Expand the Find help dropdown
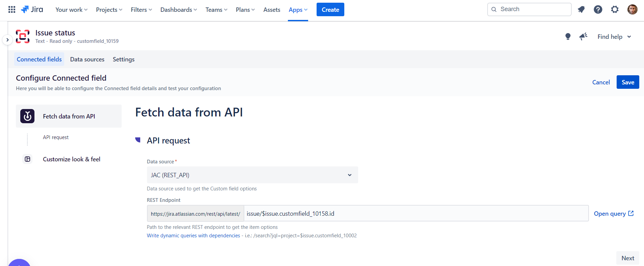The height and width of the screenshot is (266, 644). [x=614, y=37]
